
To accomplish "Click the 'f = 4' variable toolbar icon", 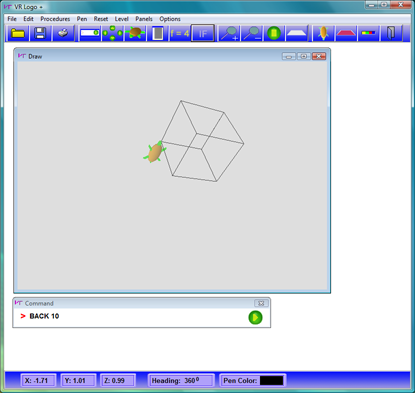I will [180, 33].
